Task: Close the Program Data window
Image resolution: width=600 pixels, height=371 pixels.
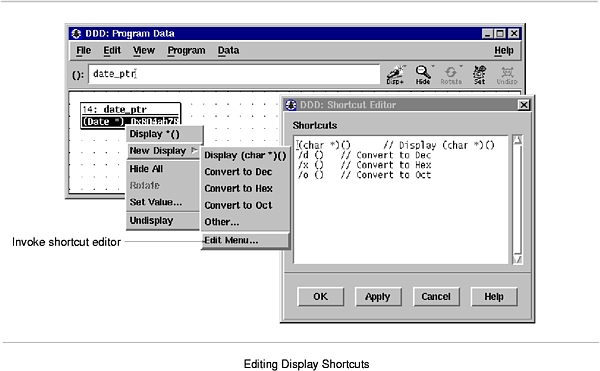Action: pyautogui.click(x=514, y=34)
